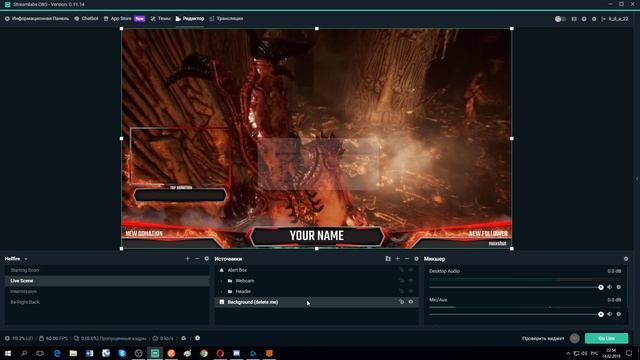Remove selected scene with minus icon
This screenshot has width=640, height=360.
pos(197,259)
